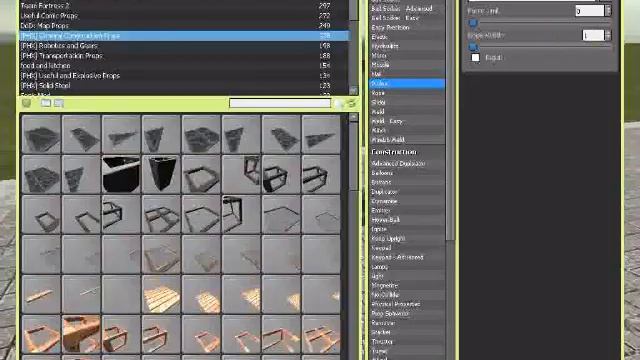Viewport: 640px width, 360px height.
Task: Select the [PHX] Transportation Props category
Action: point(184,56)
